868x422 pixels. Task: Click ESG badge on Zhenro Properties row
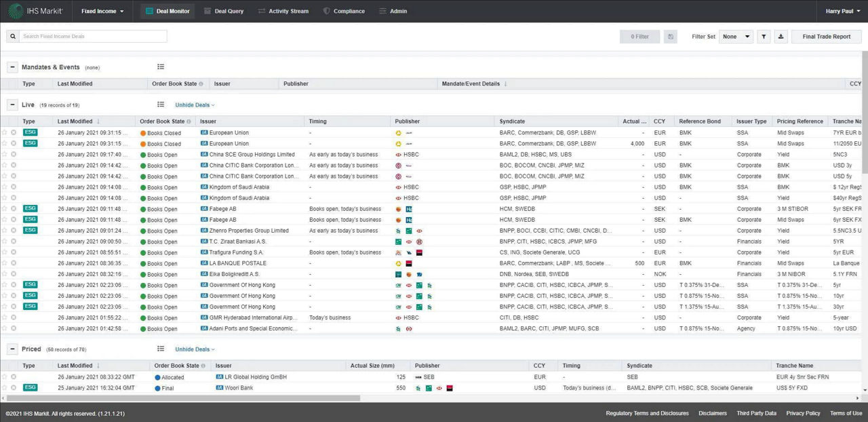pyautogui.click(x=30, y=230)
